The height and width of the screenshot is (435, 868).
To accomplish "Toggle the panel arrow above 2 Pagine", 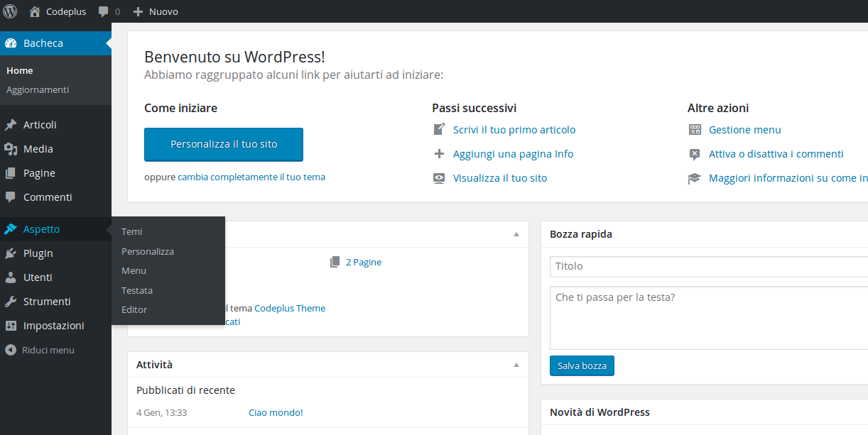I will coord(516,234).
